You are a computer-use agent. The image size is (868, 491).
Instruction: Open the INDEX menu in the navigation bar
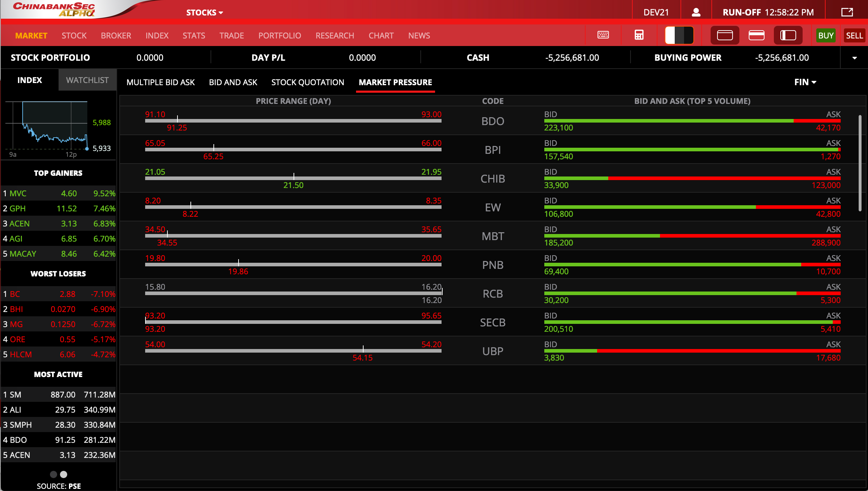(157, 36)
